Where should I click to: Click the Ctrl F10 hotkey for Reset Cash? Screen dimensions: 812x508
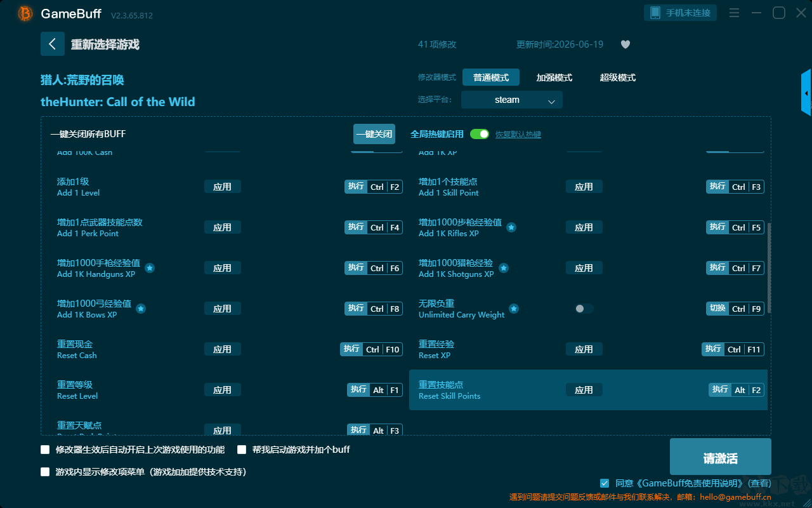(372, 349)
